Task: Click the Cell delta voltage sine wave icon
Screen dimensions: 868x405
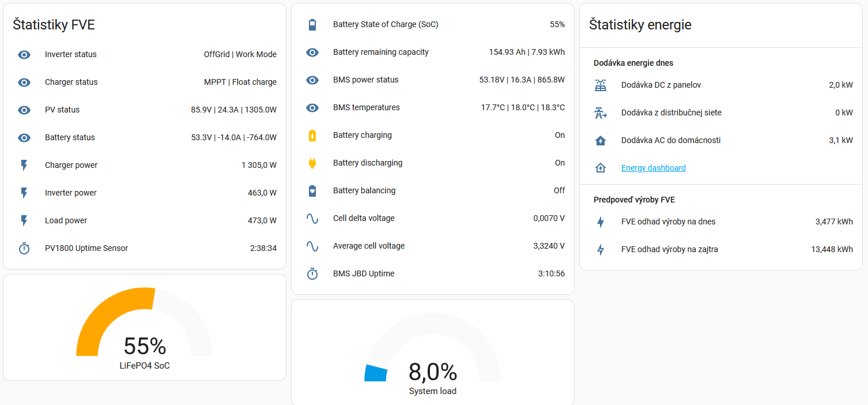Action: point(312,219)
